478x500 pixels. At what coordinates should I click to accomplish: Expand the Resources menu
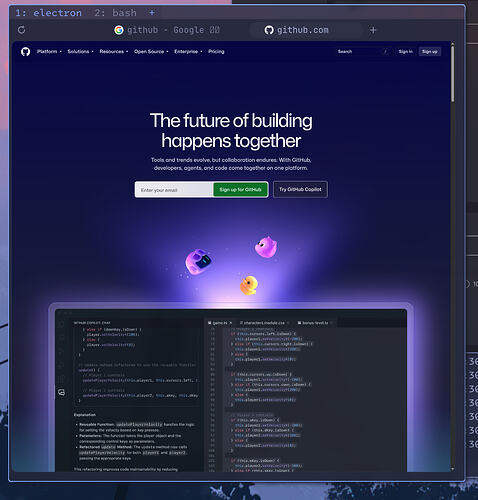[x=114, y=52]
